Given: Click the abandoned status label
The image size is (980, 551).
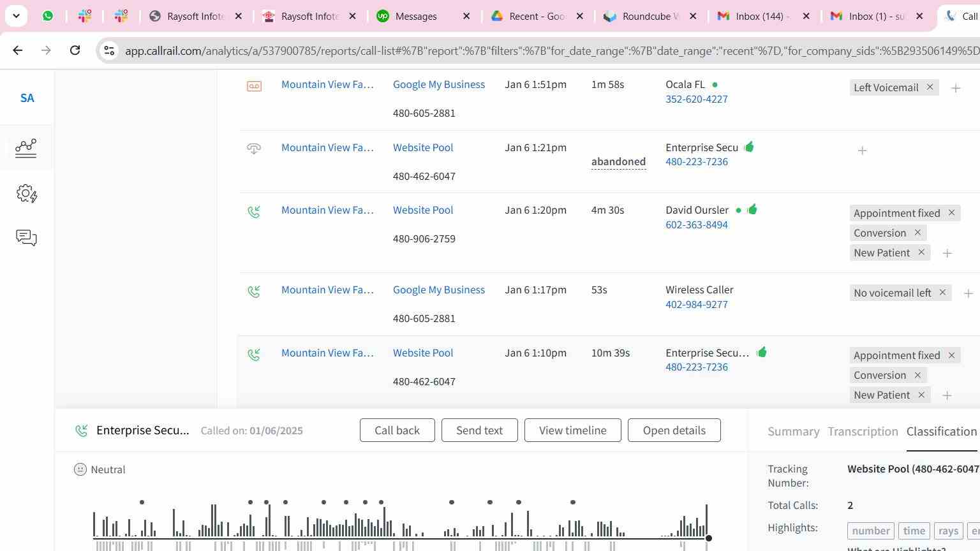Looking at the screenshot, I should tap(618, 161).
